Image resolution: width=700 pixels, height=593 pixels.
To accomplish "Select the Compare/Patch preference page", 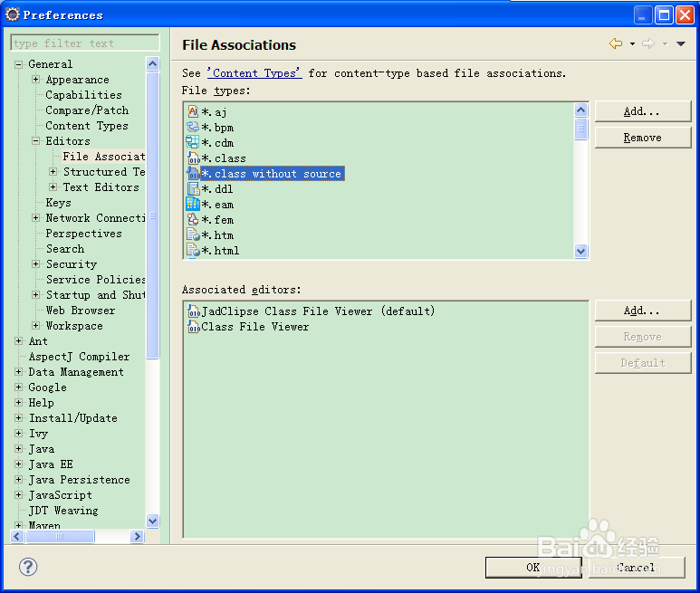I will coord(87,110).
